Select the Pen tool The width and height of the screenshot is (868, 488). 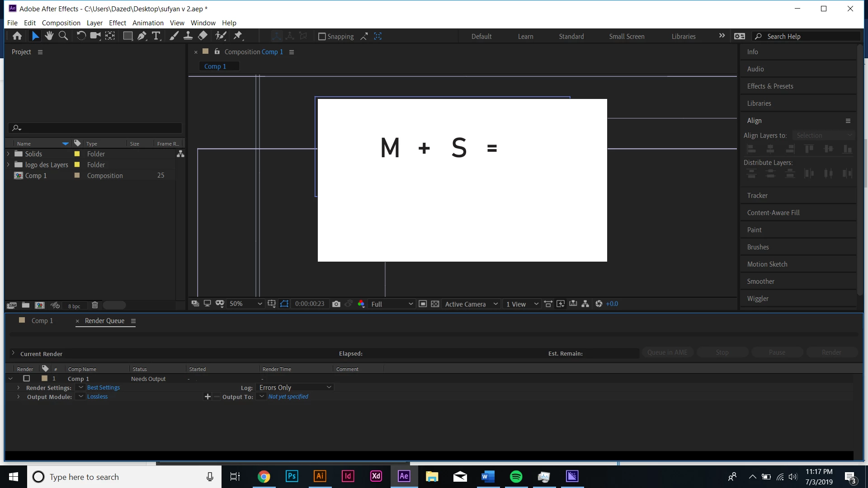coord(142,36)
